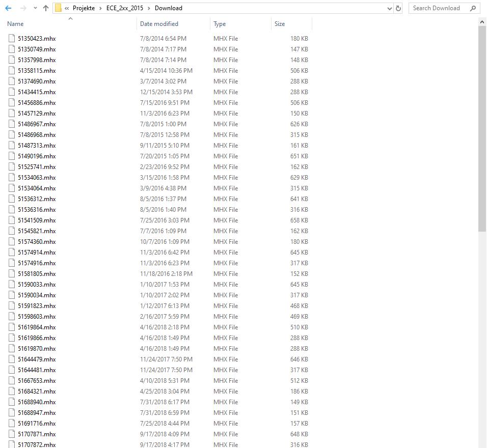Sort the list by Size column
The height and width of the screenshot is (448, 487).
[279, 23]
